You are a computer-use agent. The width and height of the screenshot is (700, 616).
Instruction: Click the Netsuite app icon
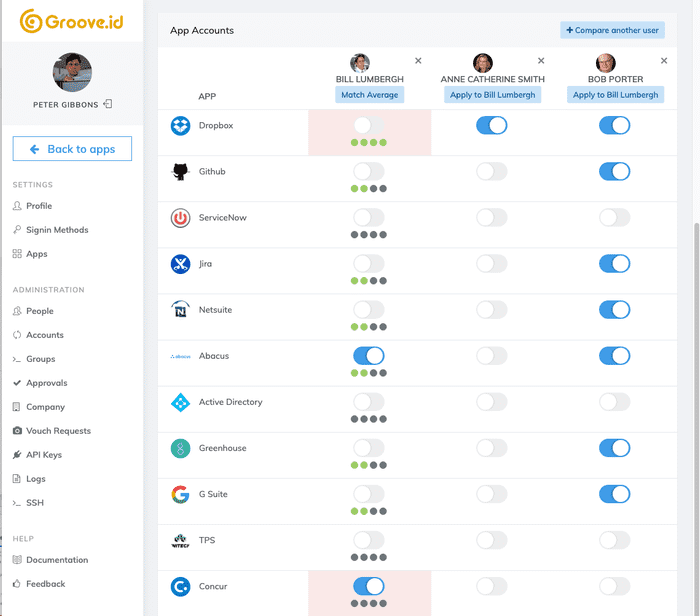tap(180, 309)
